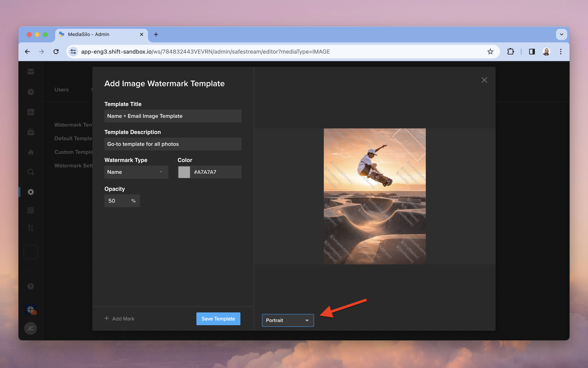Open site information icon in address bar
The width and height of the screenshot is (588, 368).
[73, 52]
